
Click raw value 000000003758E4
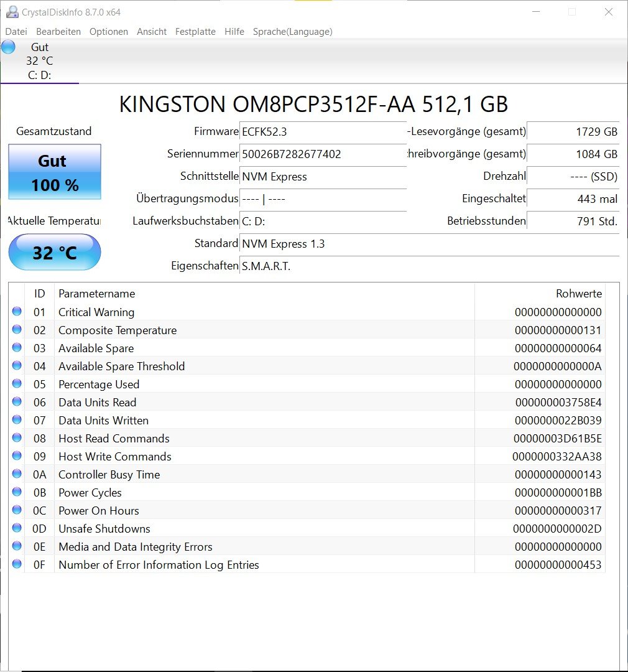pyautogui.click(x=558, y=403)
